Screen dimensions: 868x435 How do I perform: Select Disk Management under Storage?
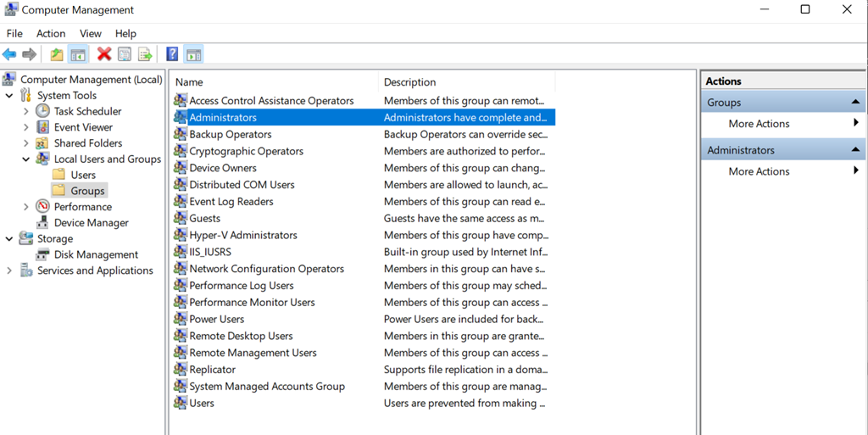coord(96,254)
